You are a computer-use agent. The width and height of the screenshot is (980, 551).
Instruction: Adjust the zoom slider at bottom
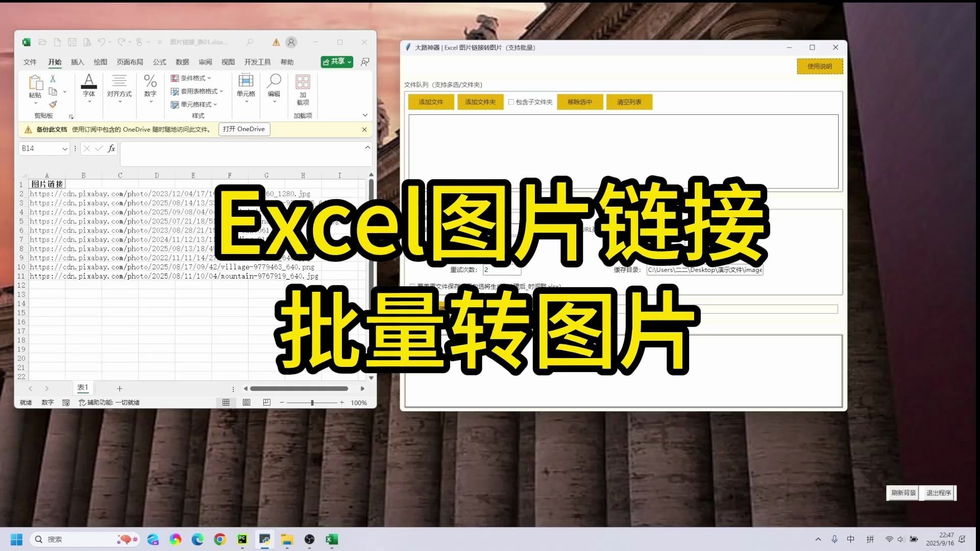click(311, 403)
